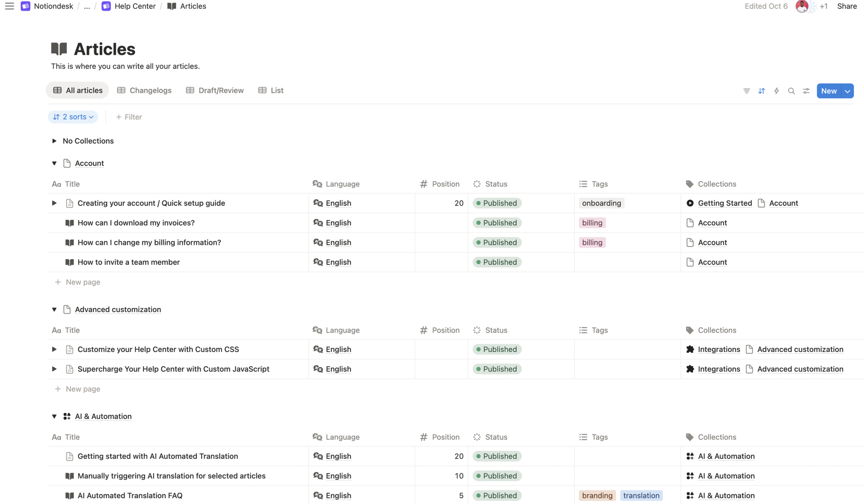Click New page under Account group
The height and width of the screenshot is (504, 864).
[x=83, y=282]
